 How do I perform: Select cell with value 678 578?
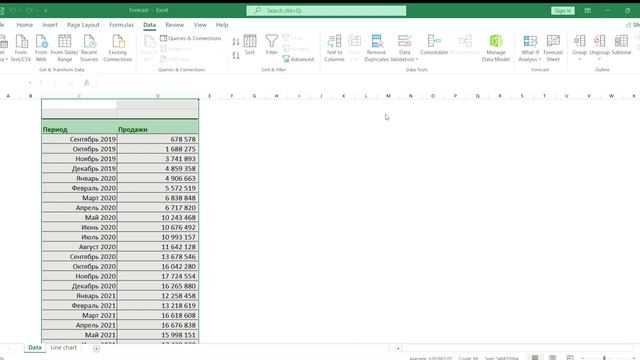coord(158,139)
